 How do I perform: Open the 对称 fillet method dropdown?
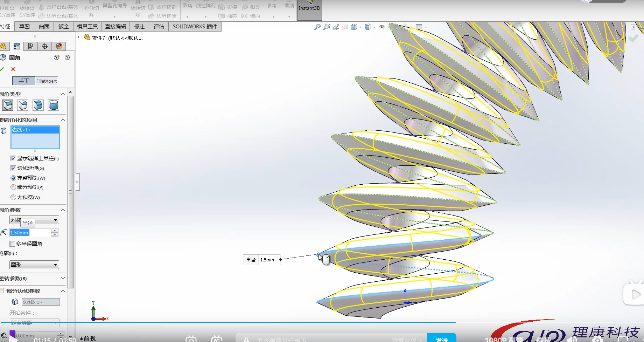34,220
